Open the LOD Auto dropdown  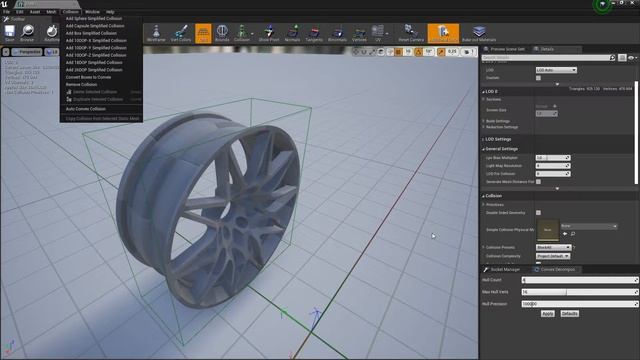click(x=556, y=70)
